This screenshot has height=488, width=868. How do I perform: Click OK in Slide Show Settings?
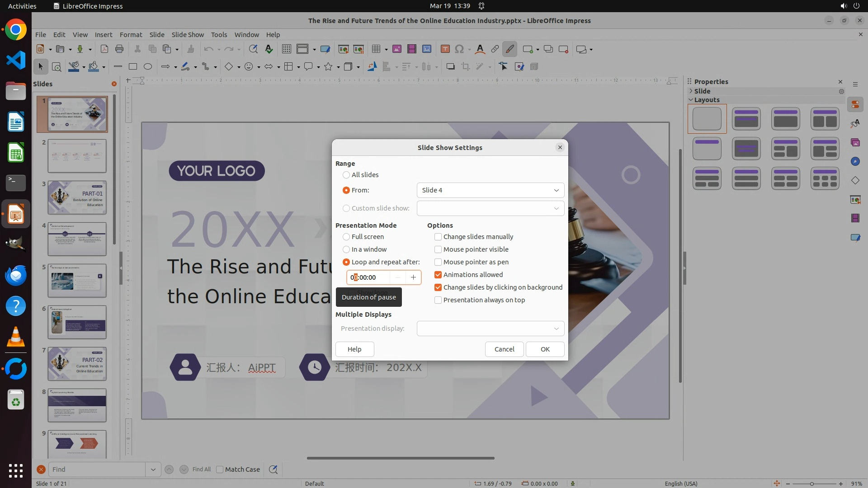pos(545,349)
